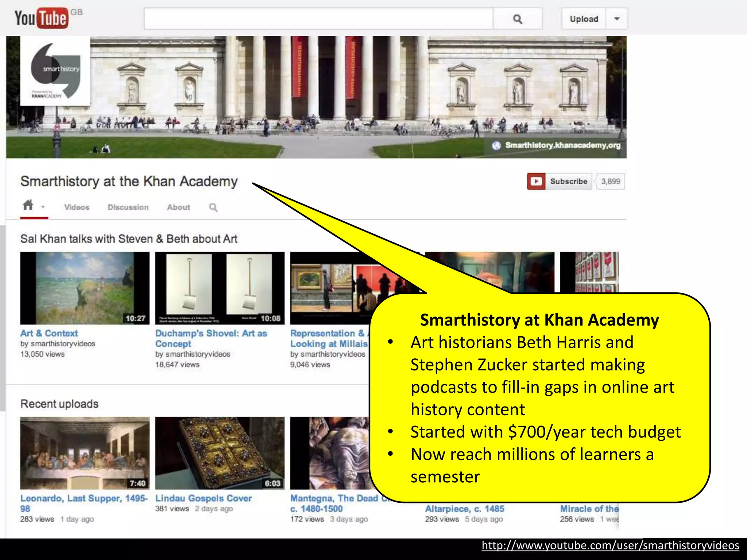This screenshot has width=747, height=560.
Task: Switch to the About tab
Action: click(x=178, y=207)
